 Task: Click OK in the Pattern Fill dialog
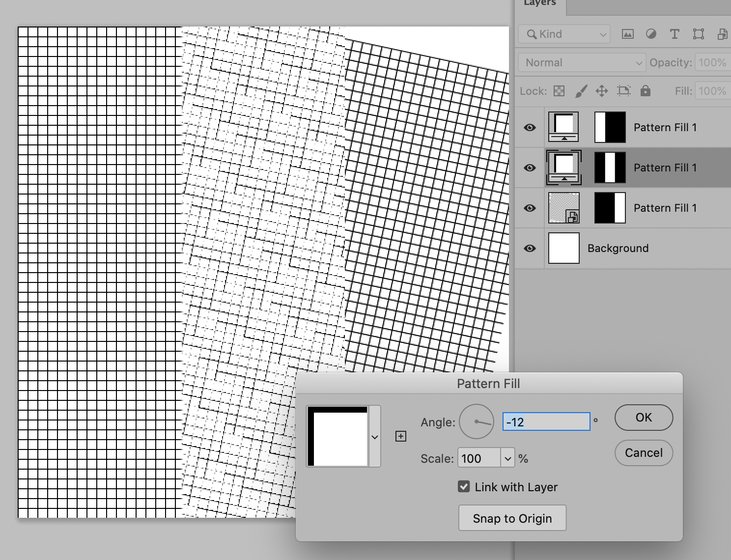point(644,418)
